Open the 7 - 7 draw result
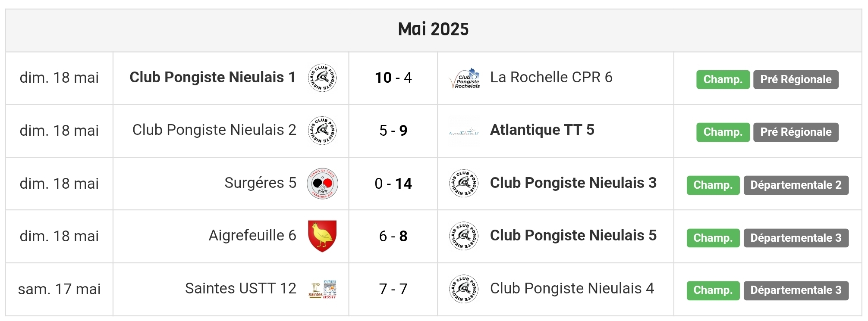The height and width of the screenshot is (321, 868). 393,289
